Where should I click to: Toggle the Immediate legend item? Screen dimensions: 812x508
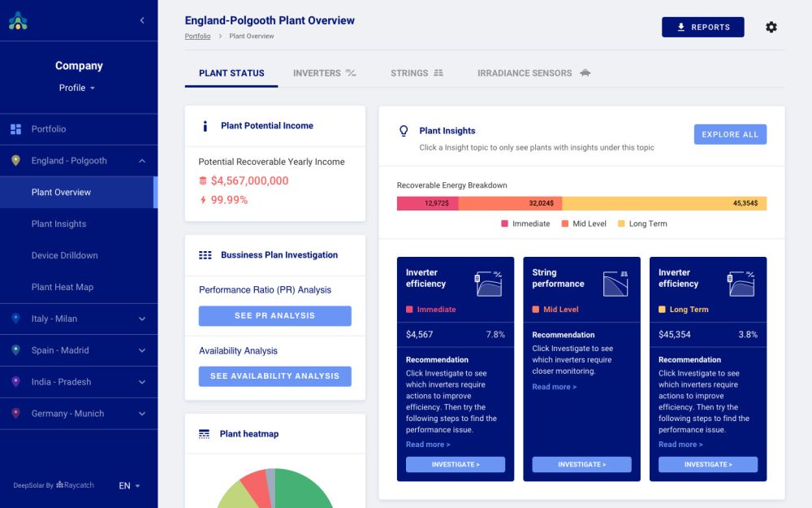click(525, 224)
